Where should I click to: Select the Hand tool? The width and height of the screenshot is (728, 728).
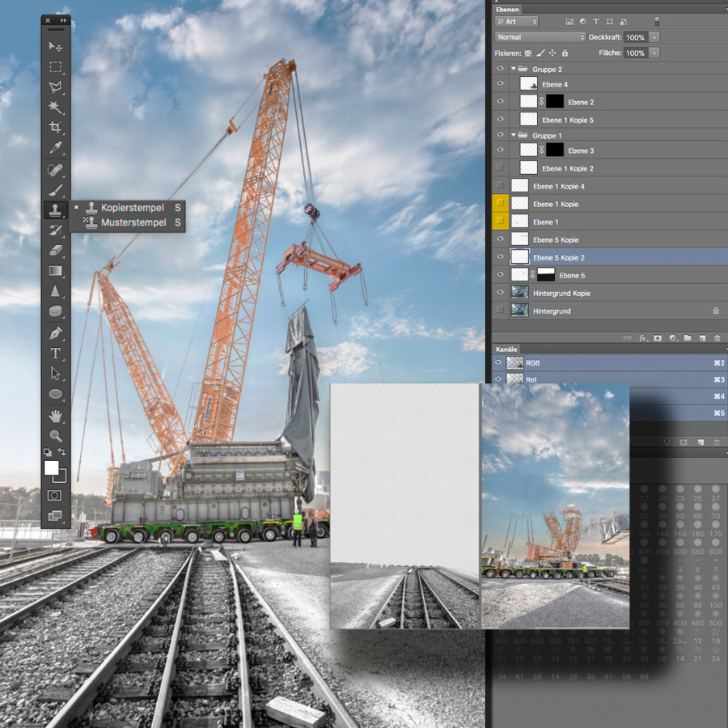[56, 416]
